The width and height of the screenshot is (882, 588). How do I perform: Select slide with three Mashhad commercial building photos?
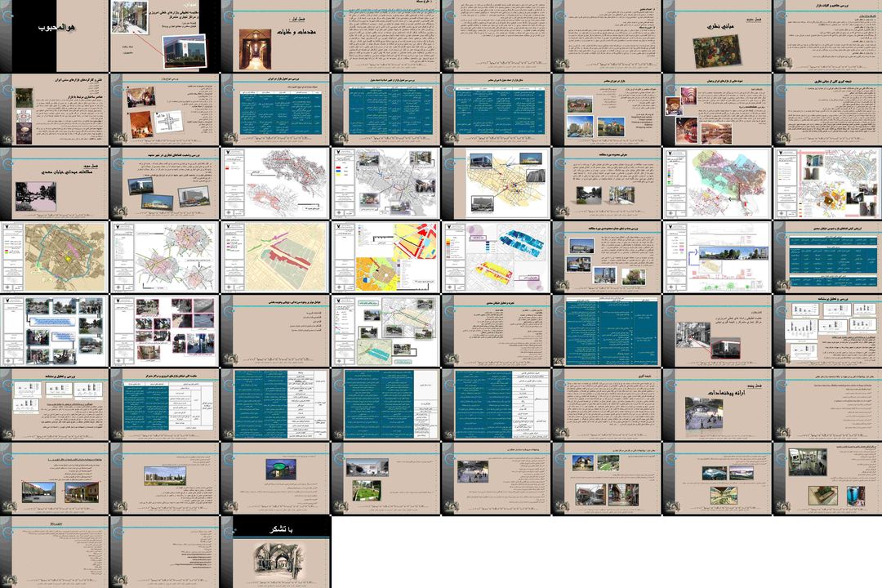tap(165, 184)
